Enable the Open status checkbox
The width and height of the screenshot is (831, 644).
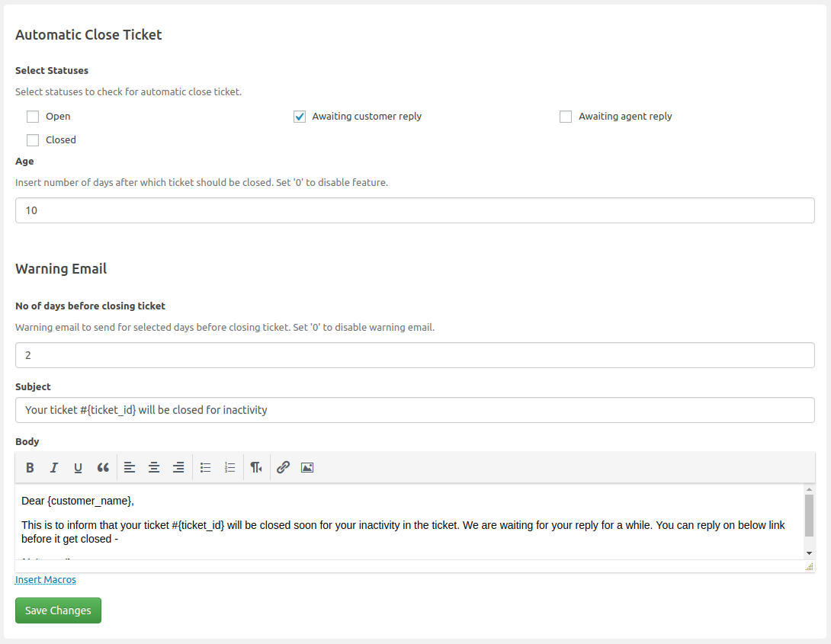(x=32, y=116)
